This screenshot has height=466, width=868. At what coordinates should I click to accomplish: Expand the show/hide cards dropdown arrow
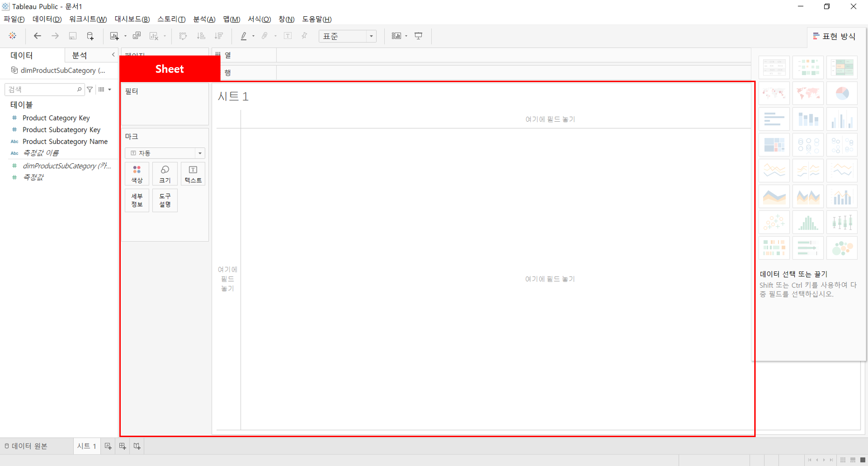[406, 36]
